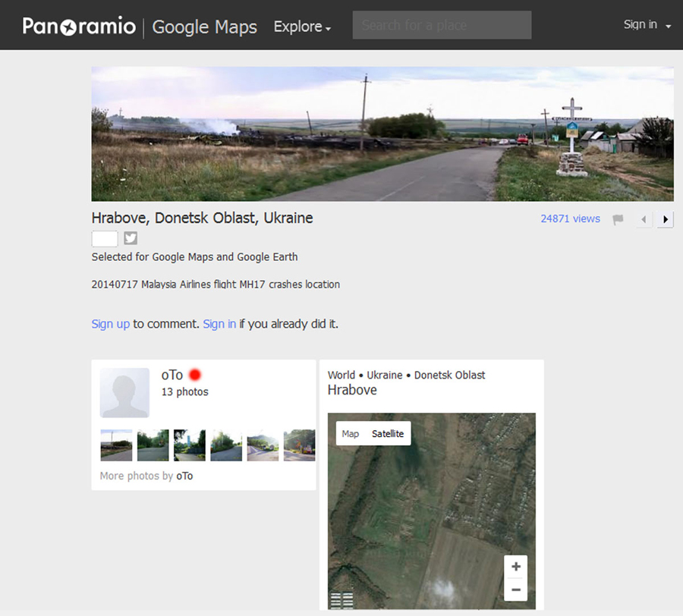The width and height of the screenshot is (683, 616).
Task: Open the main panorama photo
Action: coord(382,134)
